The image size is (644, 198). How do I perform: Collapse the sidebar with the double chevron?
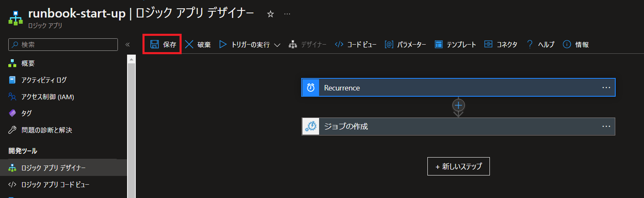click(x=127, y=45)
